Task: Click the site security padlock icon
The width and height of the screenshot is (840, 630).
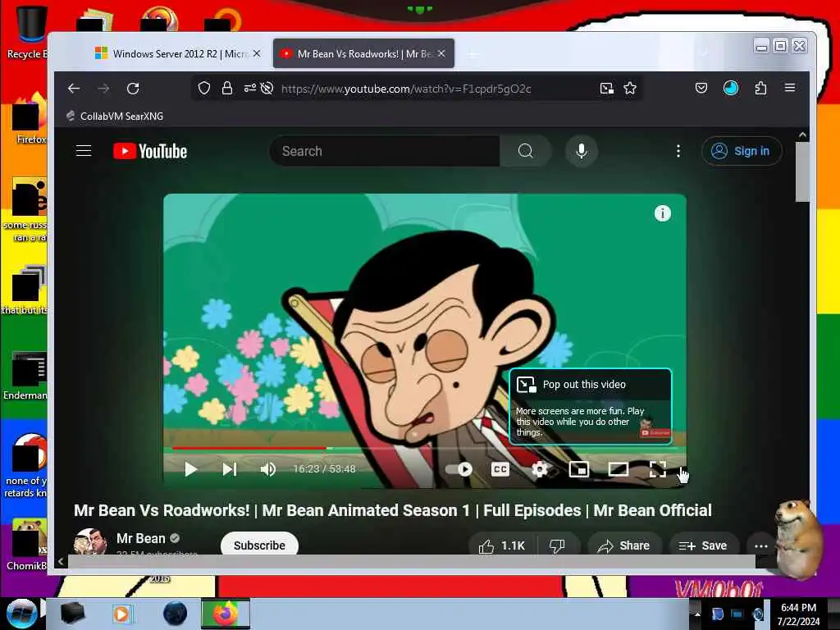Action: point(227,89)
